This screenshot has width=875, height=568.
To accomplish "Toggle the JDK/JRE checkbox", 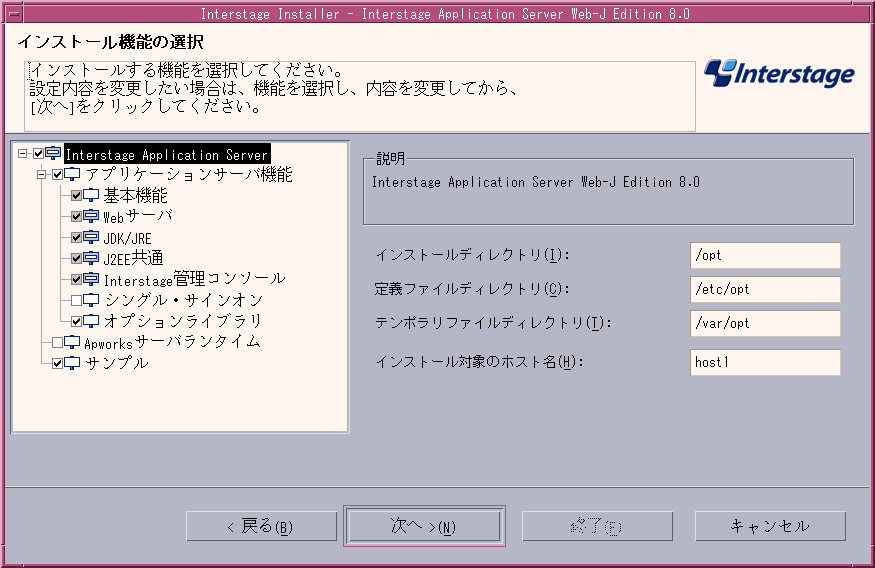I will (76, 238).
